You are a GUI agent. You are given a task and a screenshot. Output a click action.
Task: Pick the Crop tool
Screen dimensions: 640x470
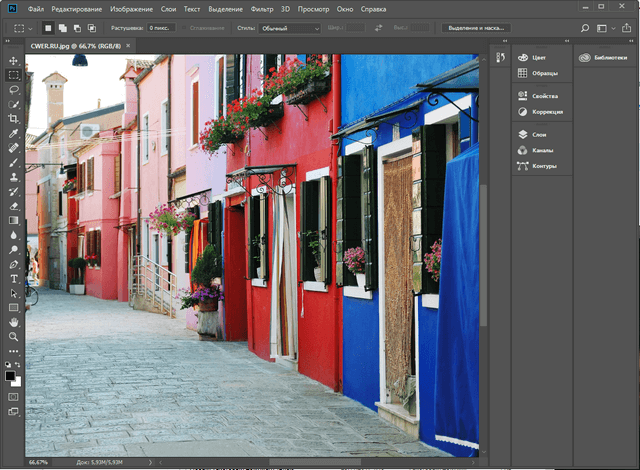point(14,118)
